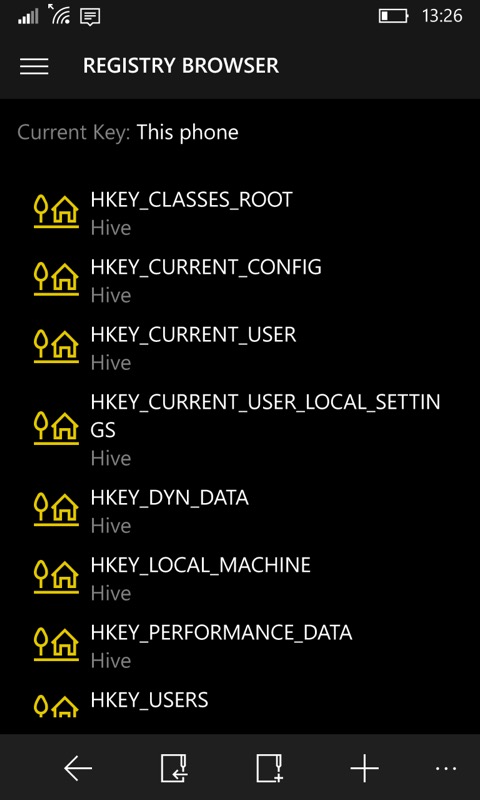Tap the notification message icon in status bar
The height and width of the screenshot is (800, 480).
tap(90, 16)
